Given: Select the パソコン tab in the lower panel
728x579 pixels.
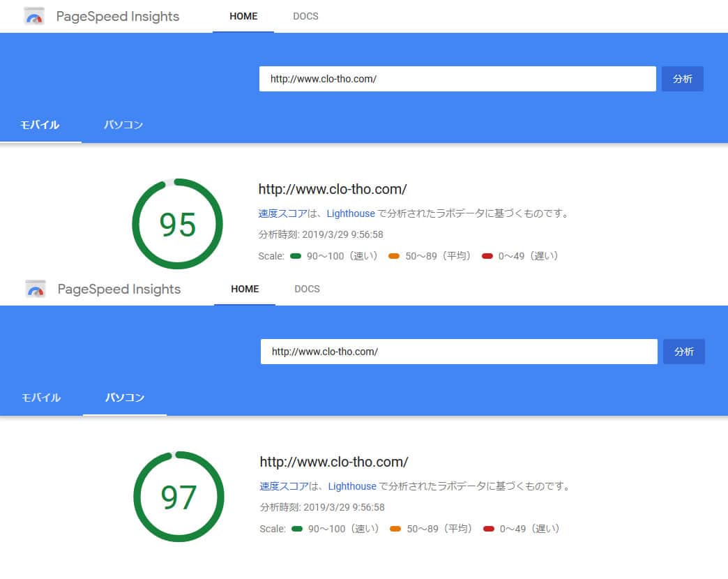Looking at the screenshot, I should (x=125, y=398).
